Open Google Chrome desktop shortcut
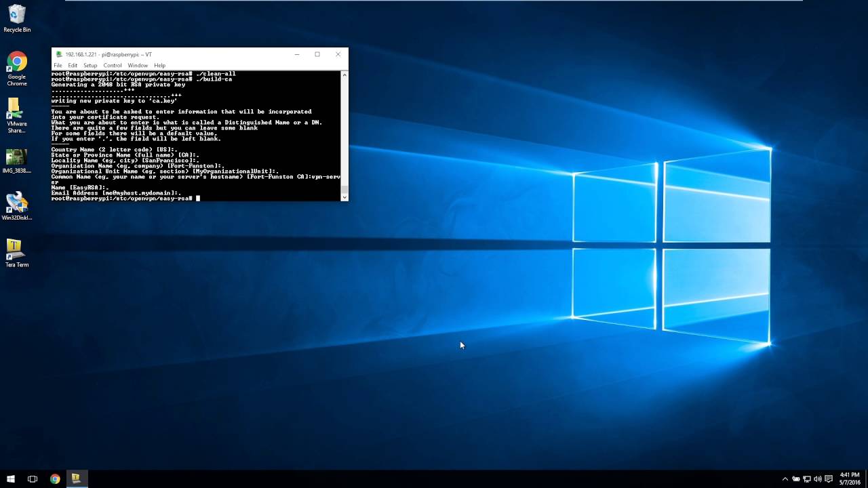This screenshot has width=868, height=488. pyautogui.click(x=17, y=69)
